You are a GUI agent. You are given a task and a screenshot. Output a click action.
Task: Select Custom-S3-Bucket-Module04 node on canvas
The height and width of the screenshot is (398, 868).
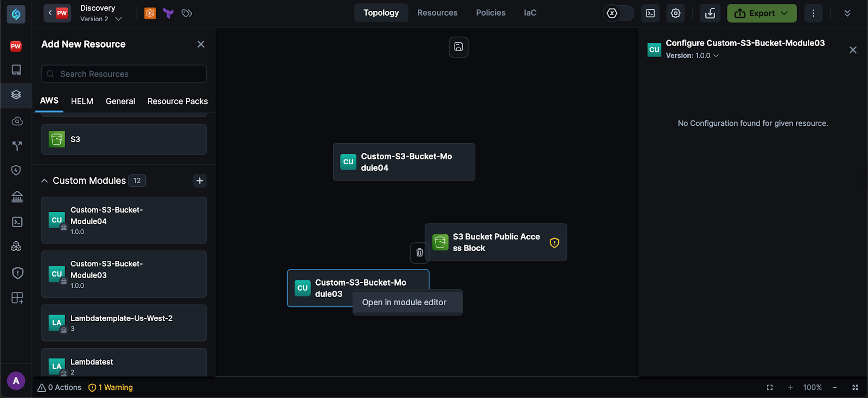coord(404,162)
